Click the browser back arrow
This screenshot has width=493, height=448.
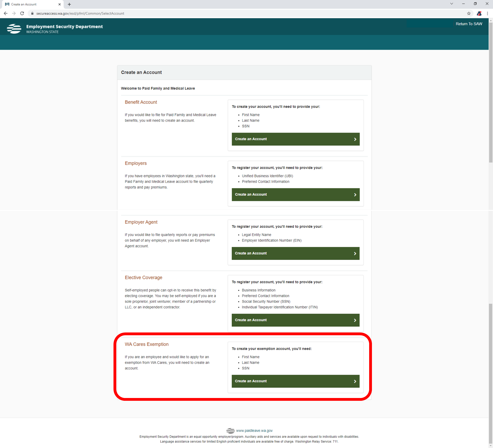click(6, 14)
